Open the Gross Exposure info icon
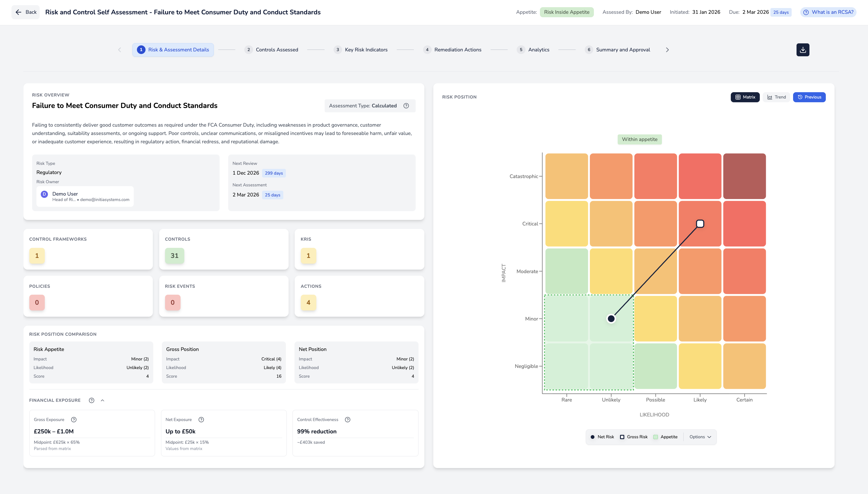Viewport: 868px width, 494px height. 73,420
